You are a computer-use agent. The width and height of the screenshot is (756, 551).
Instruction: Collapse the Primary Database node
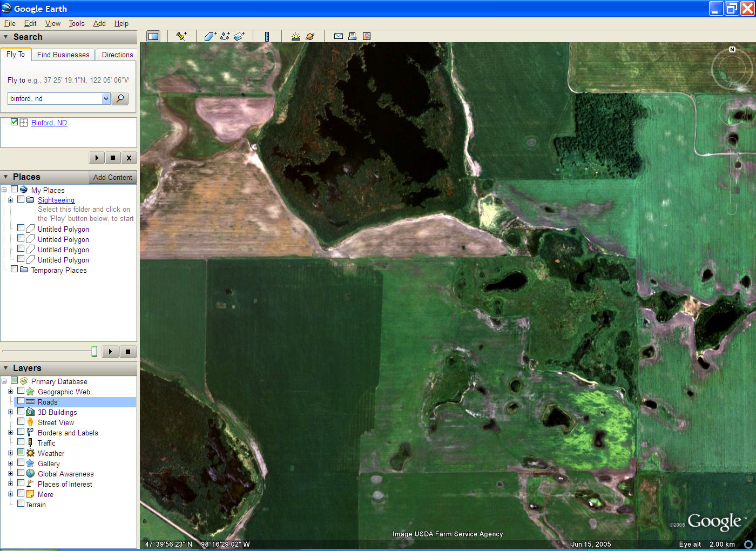click(x=4, y=381)
